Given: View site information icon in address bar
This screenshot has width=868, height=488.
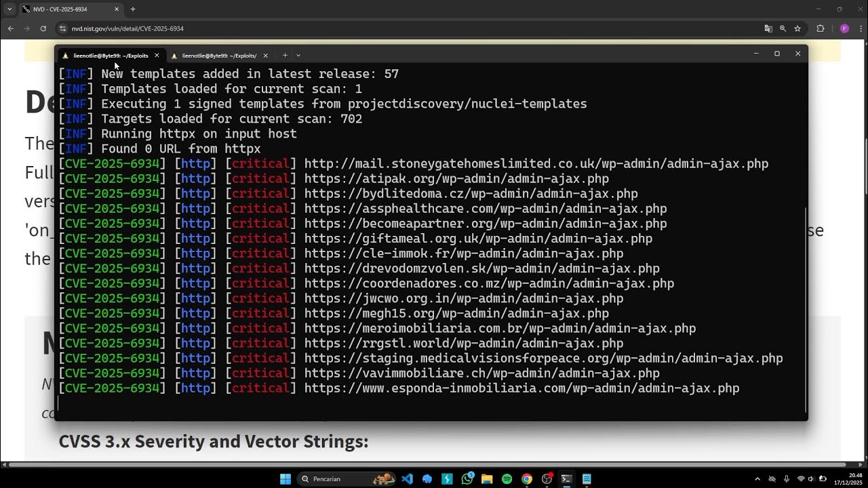Looking at the screenshot, I should pyautogui.click(x=63, y=28).
